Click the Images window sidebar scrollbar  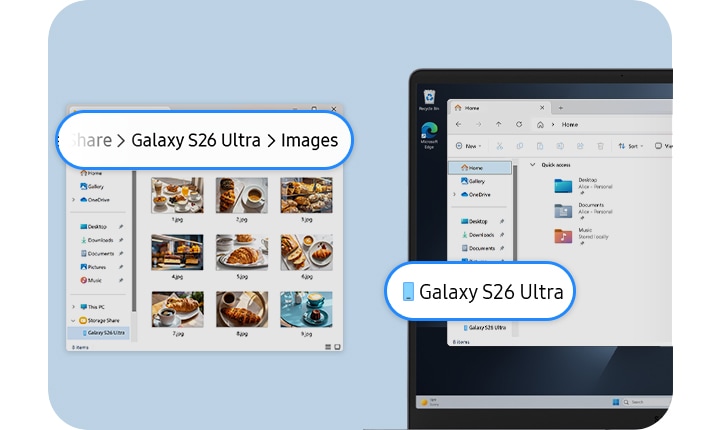tap(134, 241)
